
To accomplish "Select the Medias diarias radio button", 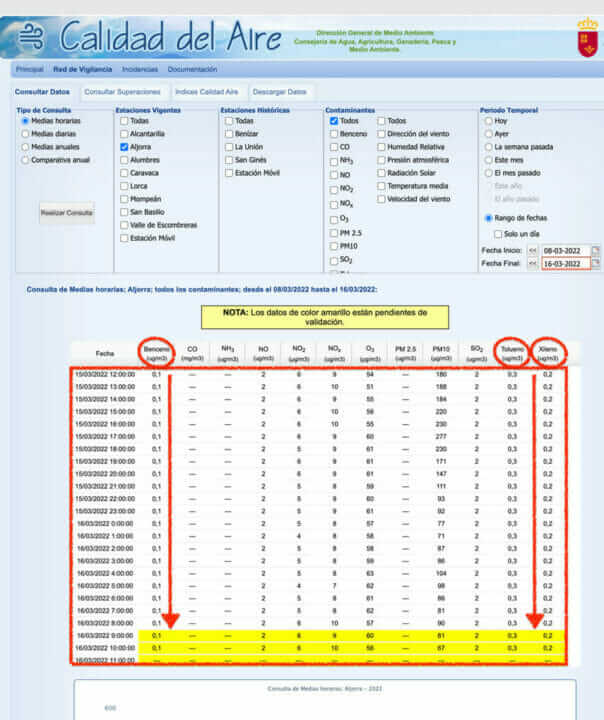I will (25, 134).
